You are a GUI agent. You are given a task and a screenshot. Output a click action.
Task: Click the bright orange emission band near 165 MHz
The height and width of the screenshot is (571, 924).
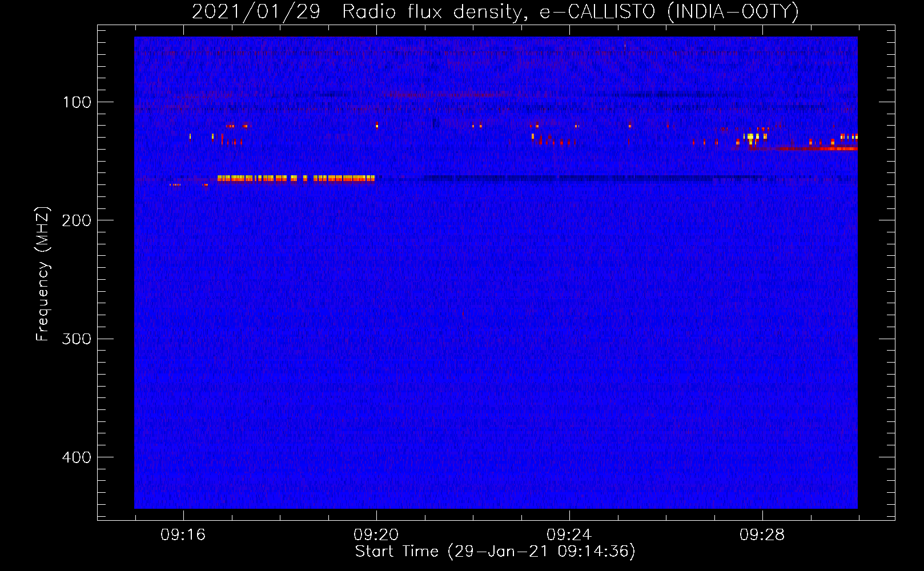pos(296,179)
